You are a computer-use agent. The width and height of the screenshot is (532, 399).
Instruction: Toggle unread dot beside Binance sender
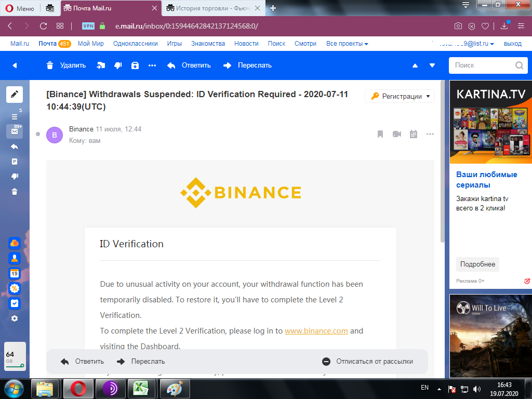tap(38, 134)
